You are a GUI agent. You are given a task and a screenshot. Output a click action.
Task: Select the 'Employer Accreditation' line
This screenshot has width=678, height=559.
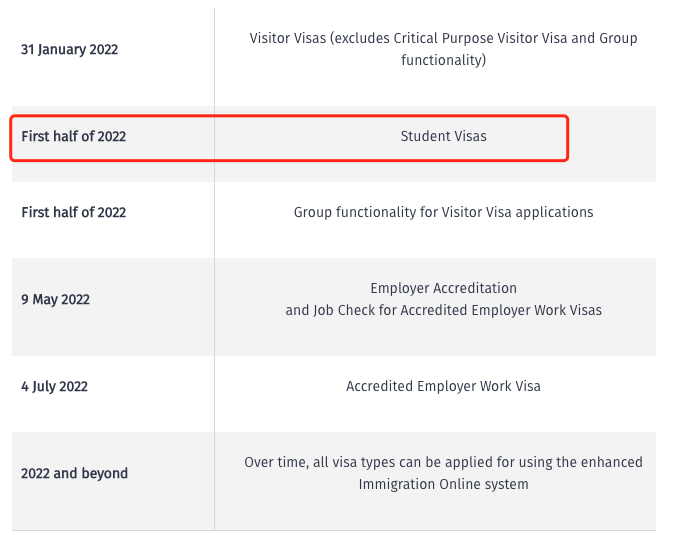(x=443, y=288)
